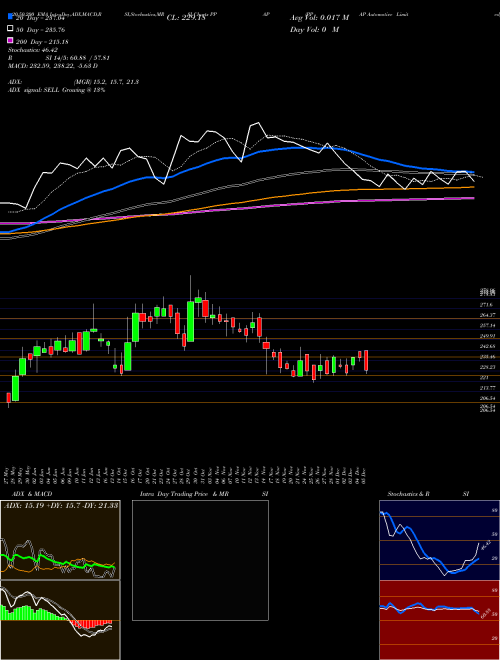Click the 221 price axis label

coord(484,378)
